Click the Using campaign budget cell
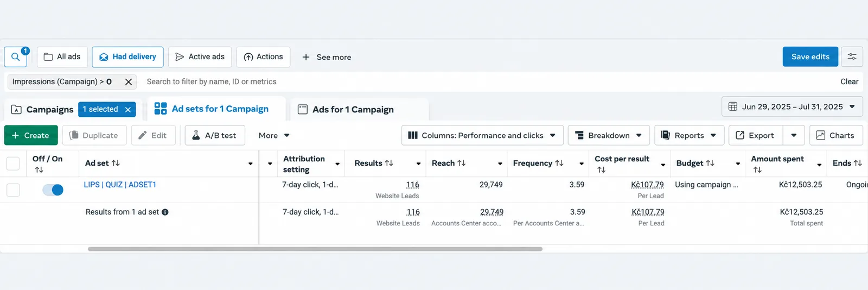 [x=706, y=185]
